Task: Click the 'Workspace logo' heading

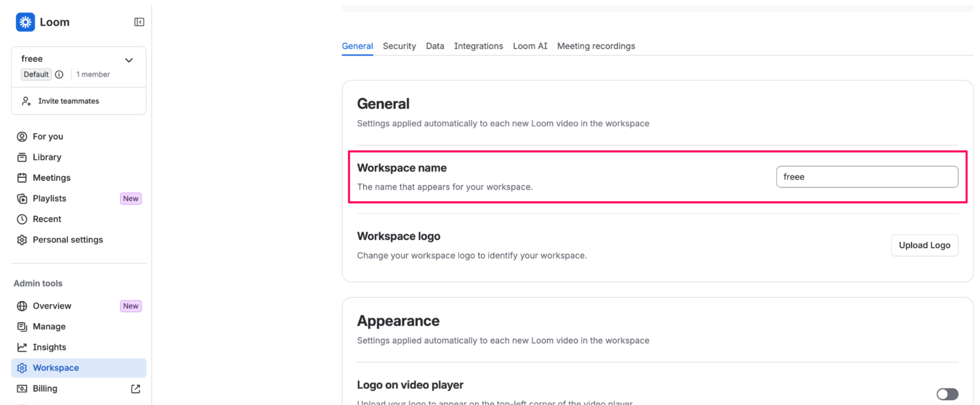Action: coord(399,236)
